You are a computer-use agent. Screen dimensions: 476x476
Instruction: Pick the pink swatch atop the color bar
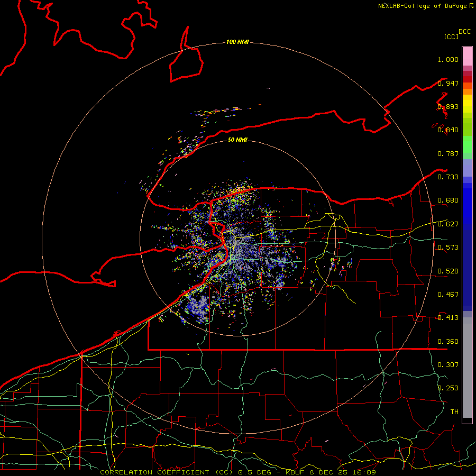pyautogui.click(x=467, y=56)
